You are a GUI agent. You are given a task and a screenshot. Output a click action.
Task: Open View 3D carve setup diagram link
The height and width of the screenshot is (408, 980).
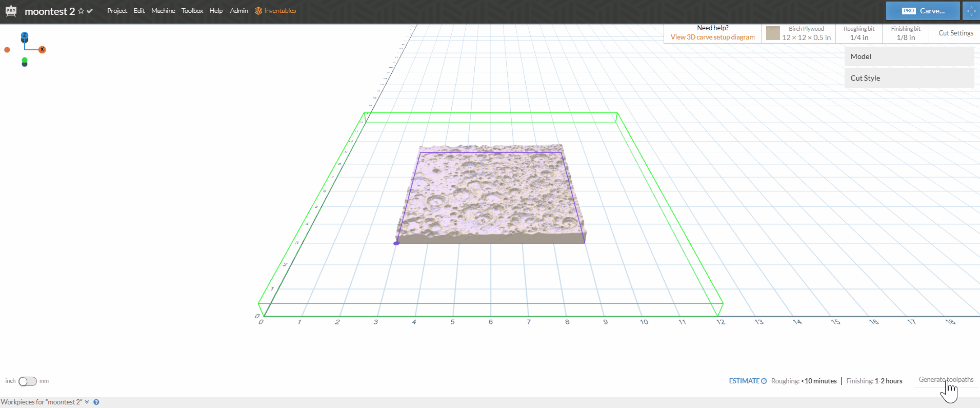[x=712, y=37]
